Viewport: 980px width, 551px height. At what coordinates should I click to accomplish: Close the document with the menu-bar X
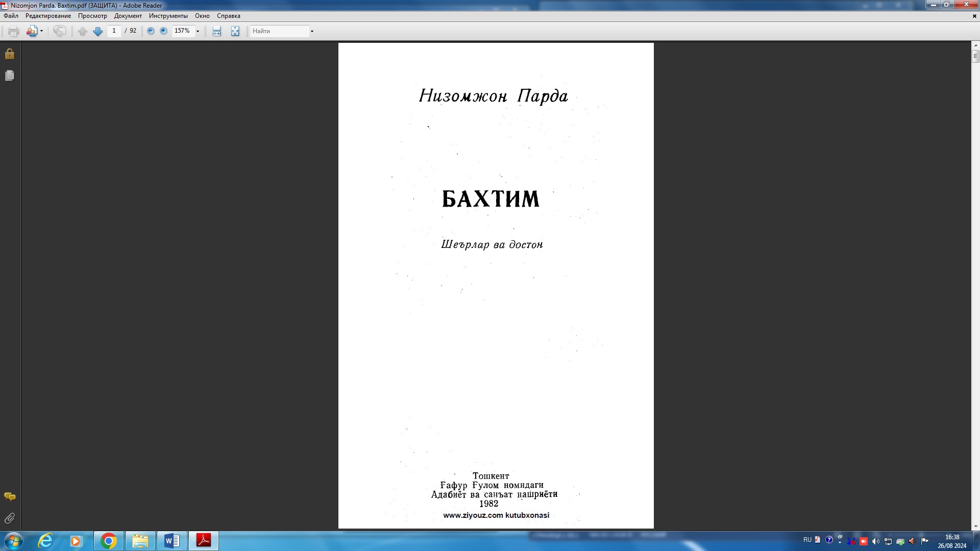(x=974, y=16)
